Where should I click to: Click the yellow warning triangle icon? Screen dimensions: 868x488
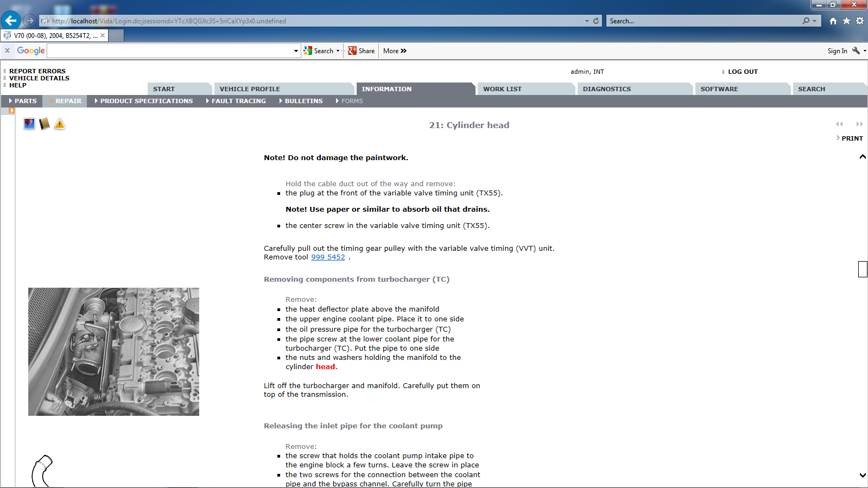coord(60,124)
